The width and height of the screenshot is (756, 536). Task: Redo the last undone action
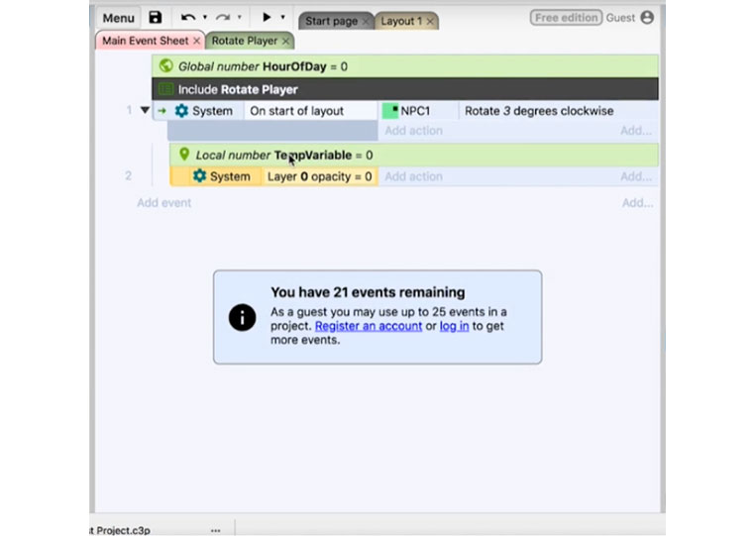pos(222,18)
